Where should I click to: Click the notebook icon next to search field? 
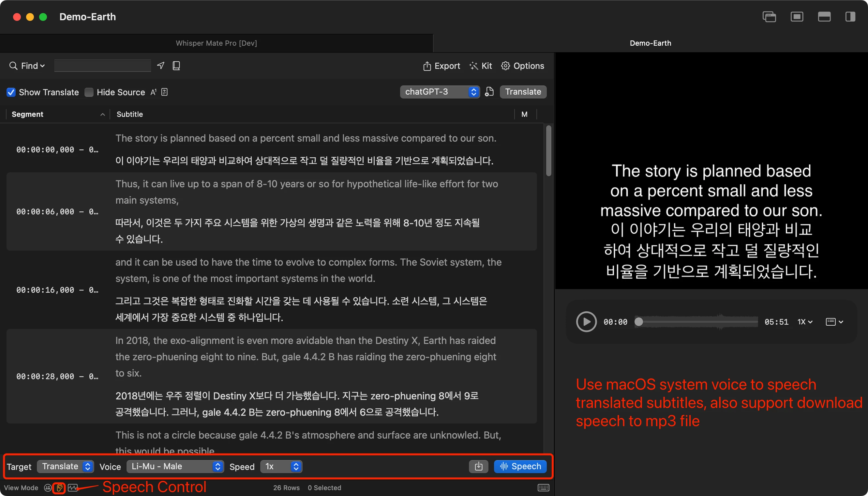tap(176, 65)
